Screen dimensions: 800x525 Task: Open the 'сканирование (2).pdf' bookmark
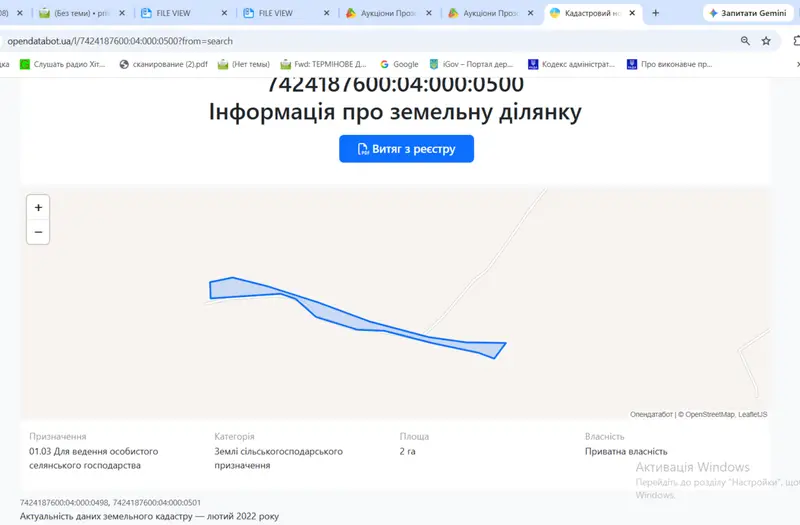[x=163, y=64]
